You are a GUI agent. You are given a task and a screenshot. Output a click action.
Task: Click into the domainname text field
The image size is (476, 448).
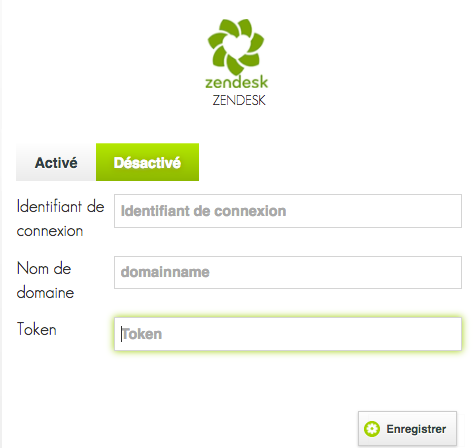[288, 272]
